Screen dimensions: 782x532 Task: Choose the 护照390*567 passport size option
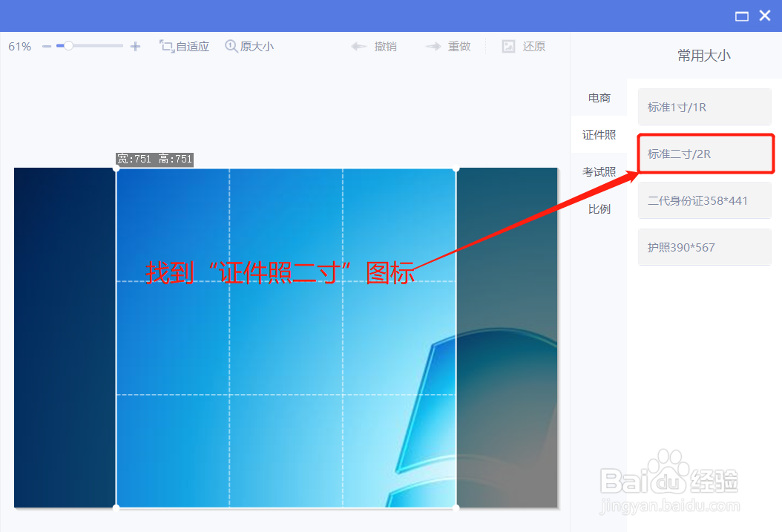coord(704,246)
